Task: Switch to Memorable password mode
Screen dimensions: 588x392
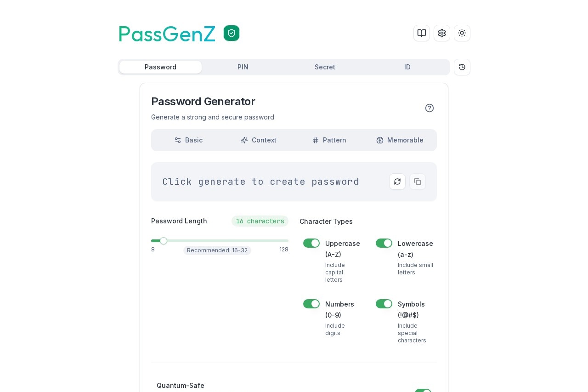Action: [x=400, y=140]
